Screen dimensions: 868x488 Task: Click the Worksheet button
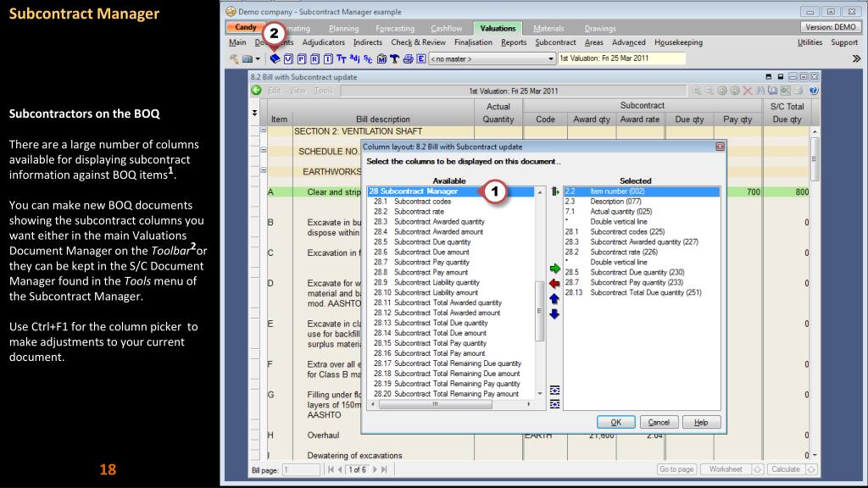pyautogui.click(x=726, y=469)
